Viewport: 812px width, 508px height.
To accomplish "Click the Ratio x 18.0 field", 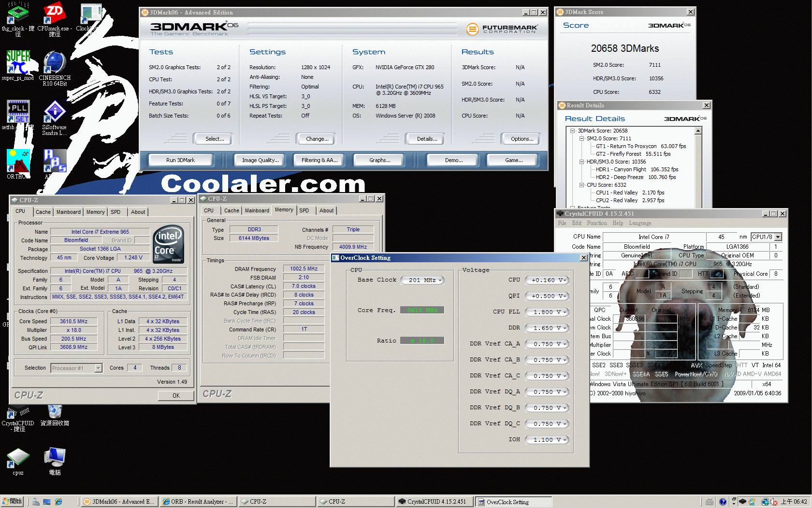I will tap(422, 341).
